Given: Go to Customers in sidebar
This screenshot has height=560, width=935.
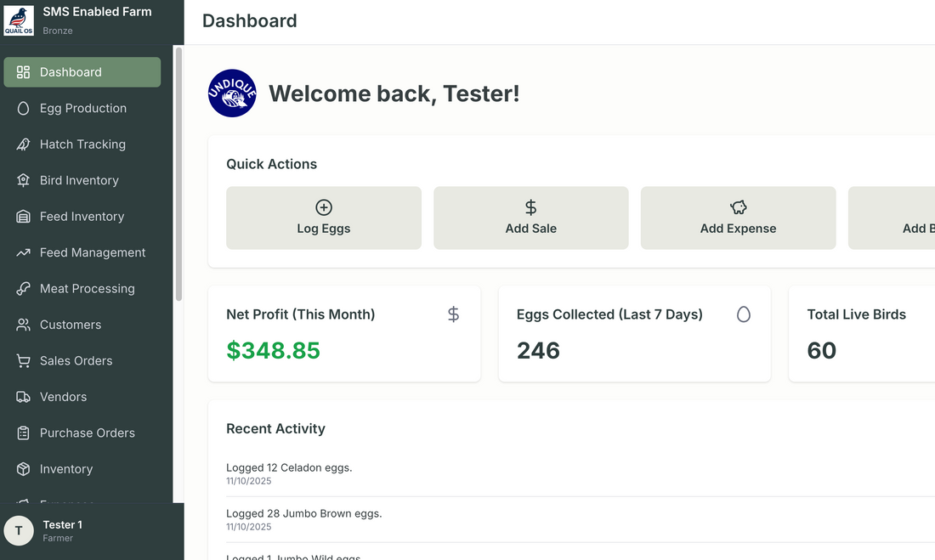Looking at the screenshot, I should click(71, 325).
